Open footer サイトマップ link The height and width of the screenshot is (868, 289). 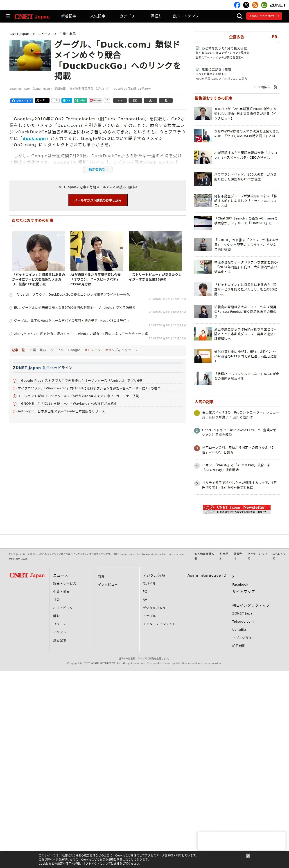(243, 591)
